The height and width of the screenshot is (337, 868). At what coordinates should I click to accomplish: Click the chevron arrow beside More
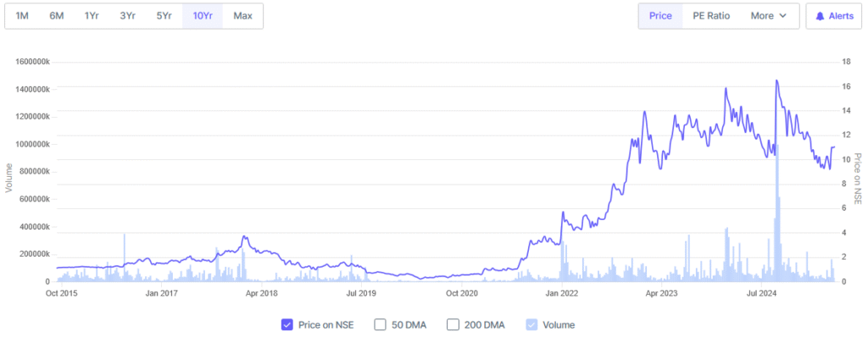782,16
